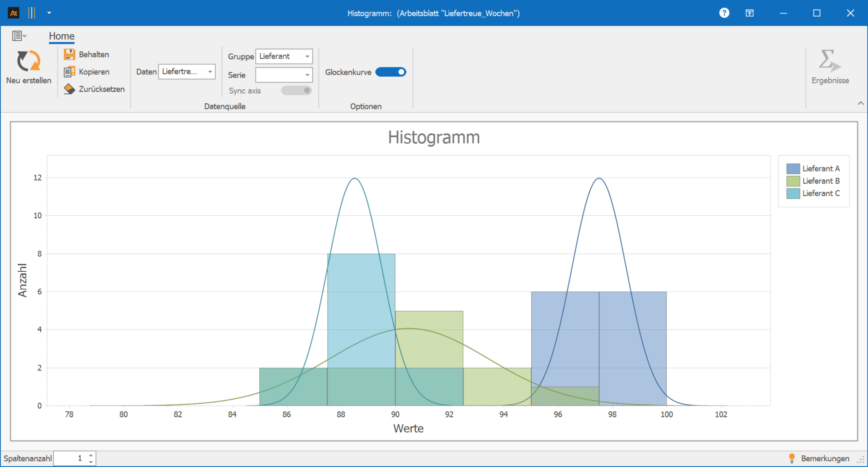Click the Zurücksetzen eraser icon
The width and height of the screenshot is (868, 467).
69,89
